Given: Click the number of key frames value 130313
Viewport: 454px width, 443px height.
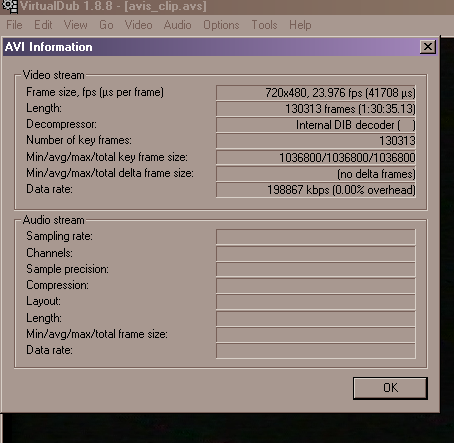Looking at the screenshot, I should (x=316, y=141).
